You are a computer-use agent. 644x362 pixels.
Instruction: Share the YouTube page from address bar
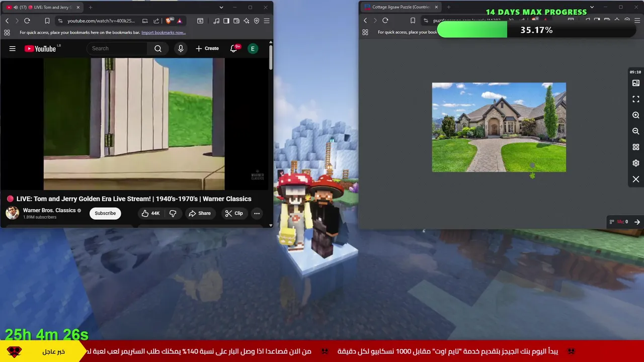point(156,21)
